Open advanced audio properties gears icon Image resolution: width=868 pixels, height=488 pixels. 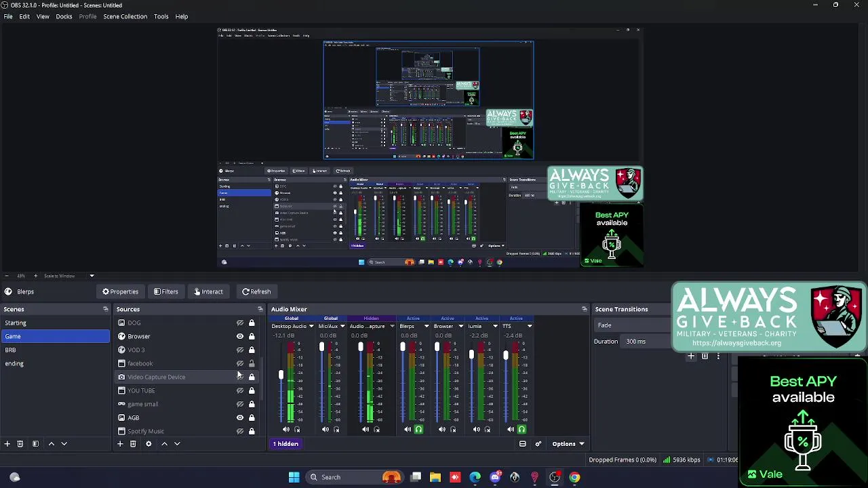(538, 444)
